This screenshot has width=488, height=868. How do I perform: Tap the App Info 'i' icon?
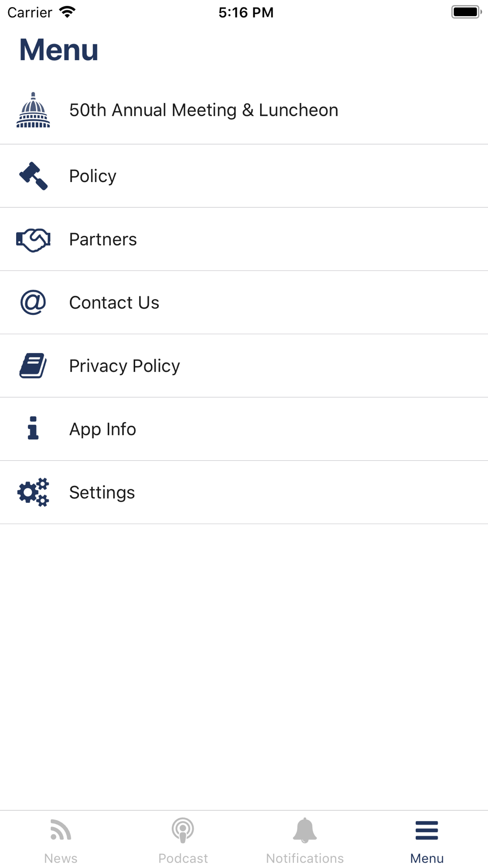pyautogui.click(x=33, y=429)
